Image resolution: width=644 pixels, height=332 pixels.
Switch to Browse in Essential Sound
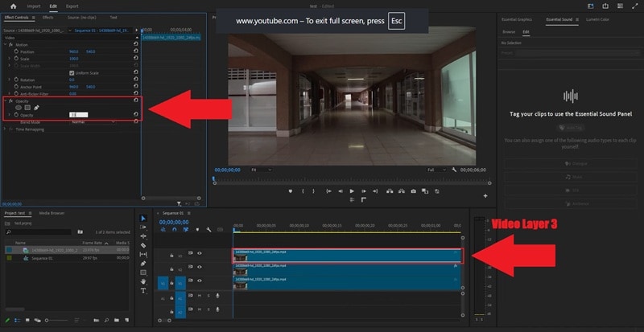(509, 31)
